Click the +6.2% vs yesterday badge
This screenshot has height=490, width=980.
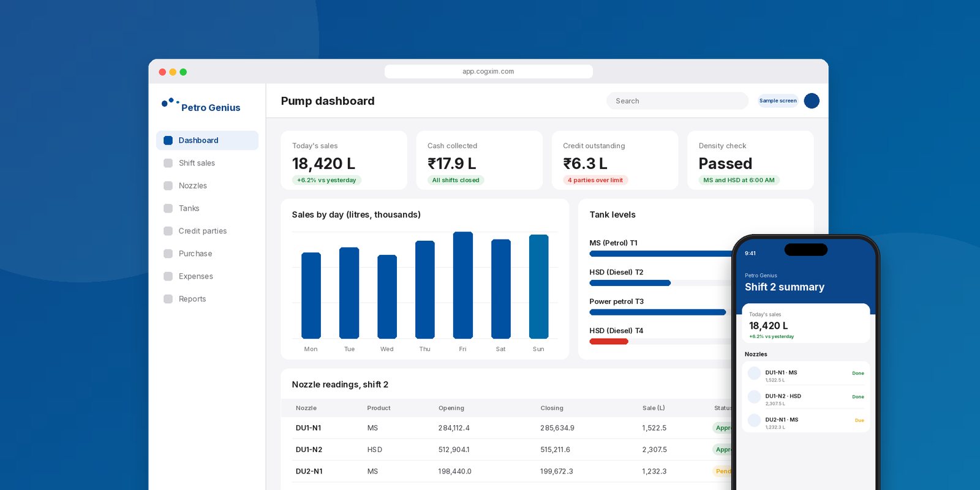coord(326,180)
